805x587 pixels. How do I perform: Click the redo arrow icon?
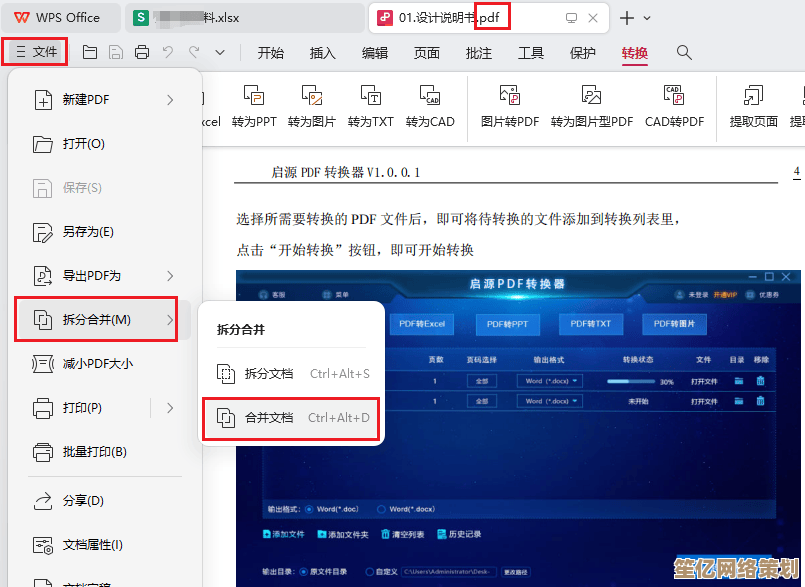194,52
